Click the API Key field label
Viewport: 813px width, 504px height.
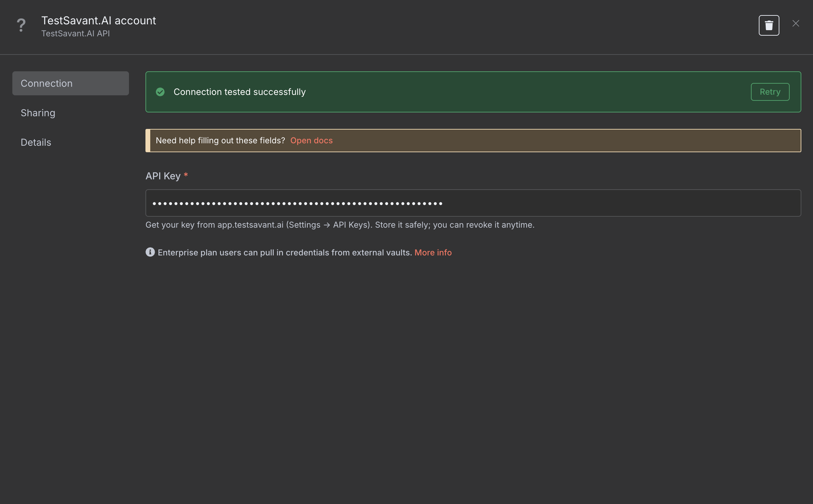point(163,176)
